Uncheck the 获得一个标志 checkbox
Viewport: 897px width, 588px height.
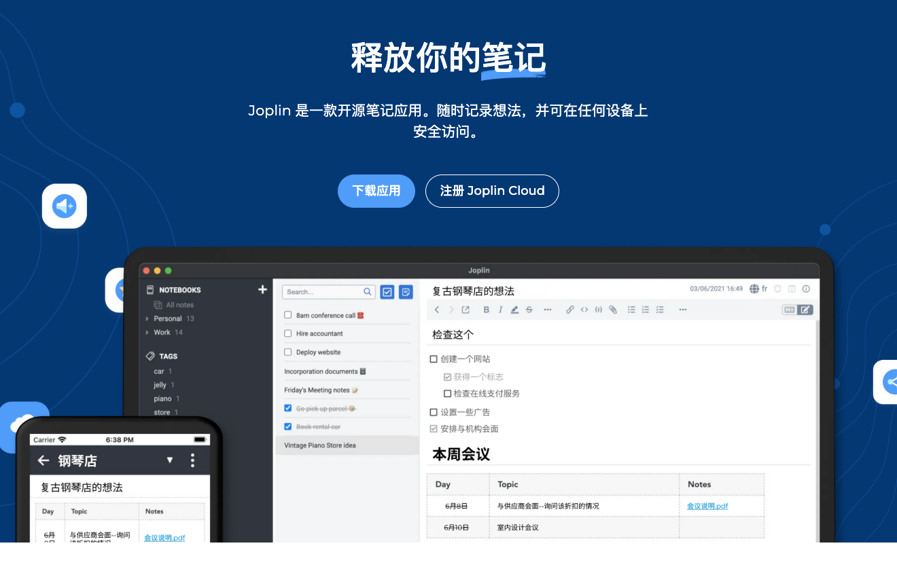tap(447, 377)
